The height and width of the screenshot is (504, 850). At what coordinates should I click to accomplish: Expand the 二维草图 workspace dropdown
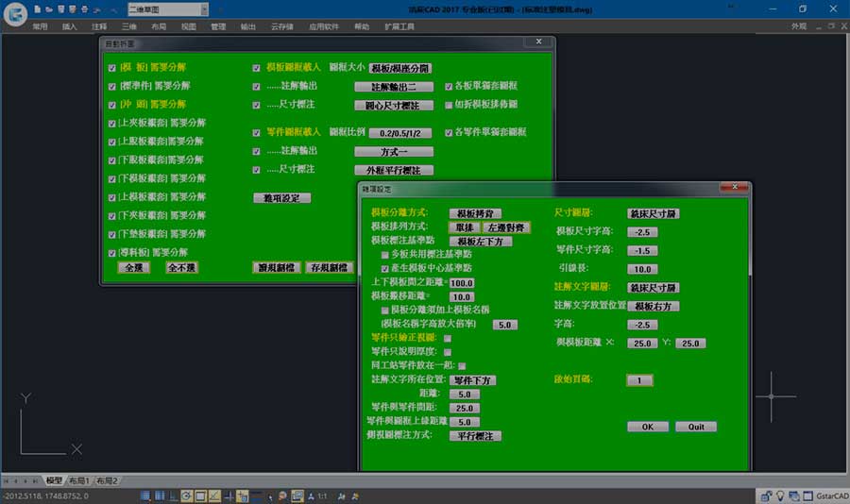tap(204, 9)
